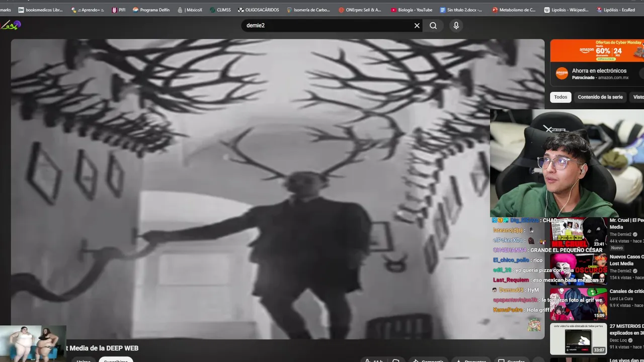Image resolution: width=644 pixels, height=362 pixels.
Task: Open the booksmedicos bookmark
Action: tap(40, 10)
